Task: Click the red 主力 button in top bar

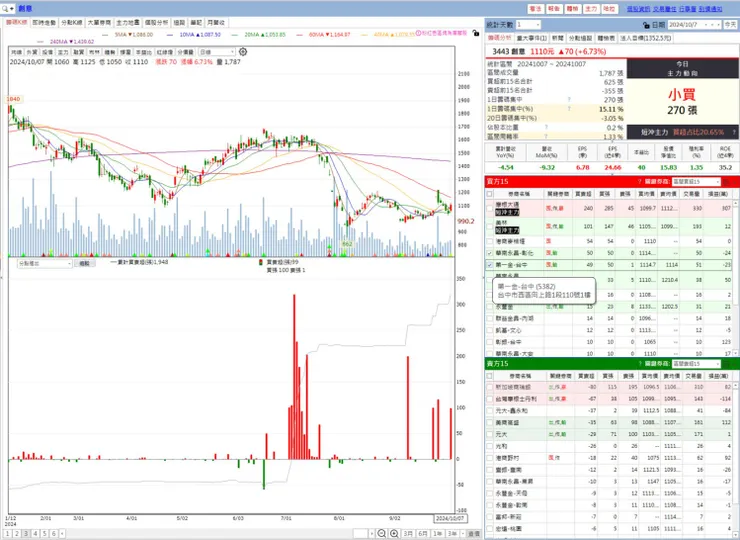Action: coord(591,8)
